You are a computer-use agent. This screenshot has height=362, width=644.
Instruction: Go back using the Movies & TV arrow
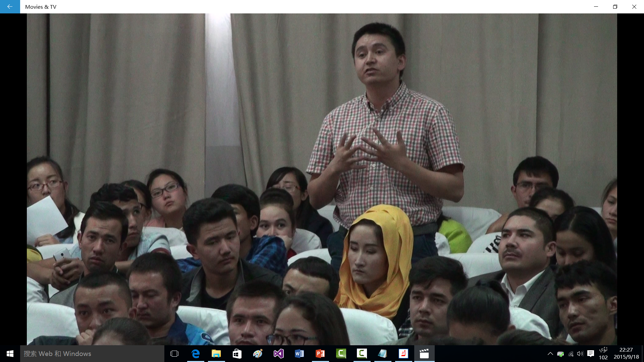(x=10, y=7)
